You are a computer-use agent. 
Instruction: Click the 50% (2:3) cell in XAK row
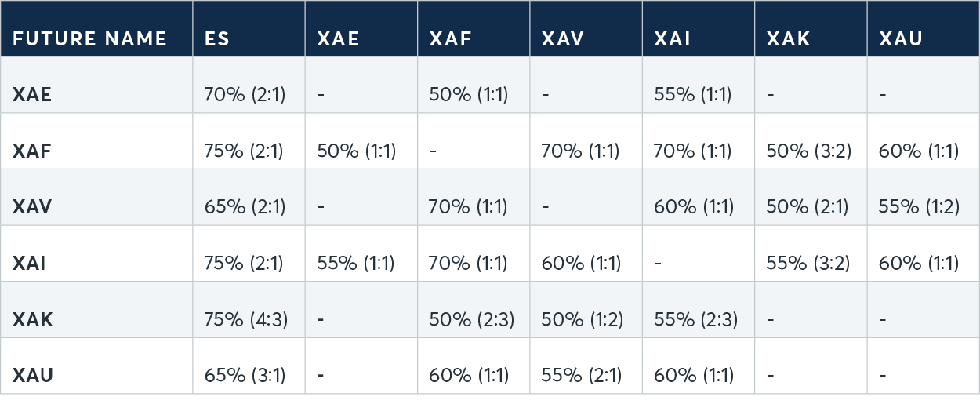(471, 320)
